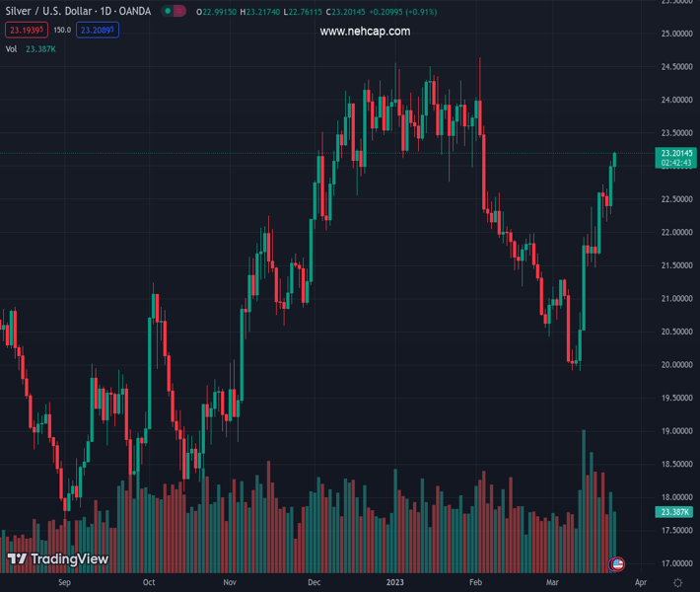Click the 20.00000 price scale level

tap(675, 365)
